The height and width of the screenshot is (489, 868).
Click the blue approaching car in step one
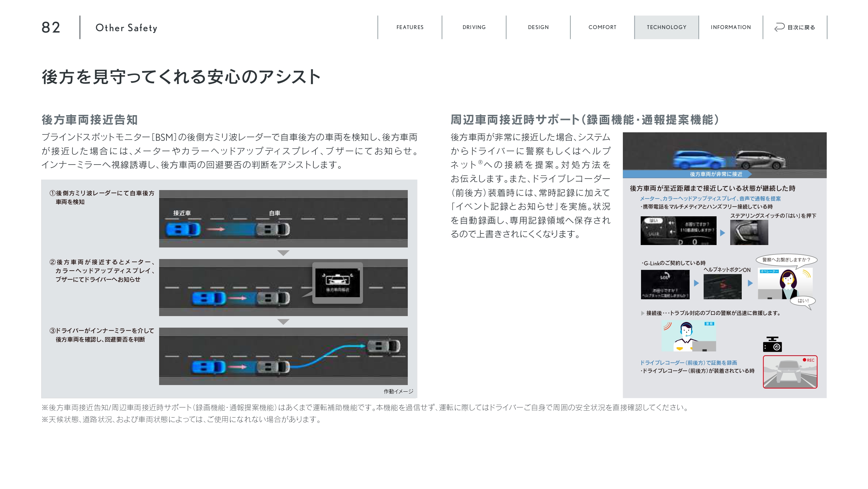tap(183, 230)
